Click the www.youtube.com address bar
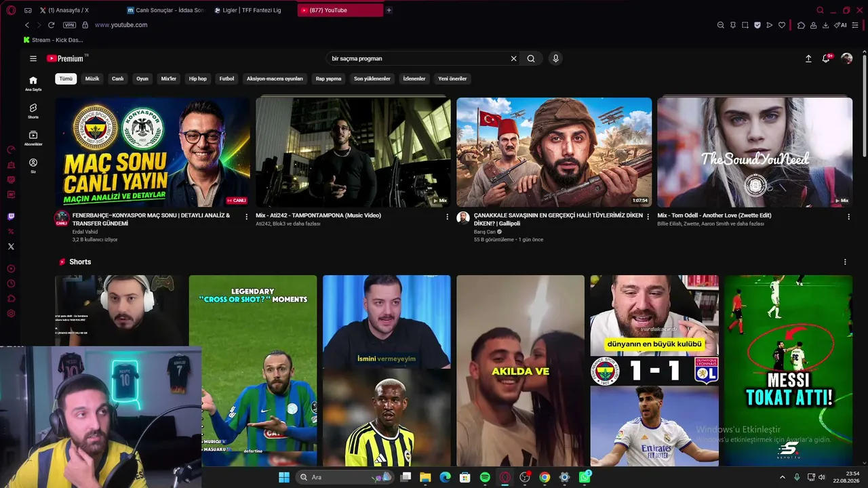Viewport: 868px width, 488px height. [x=121, y=25]
